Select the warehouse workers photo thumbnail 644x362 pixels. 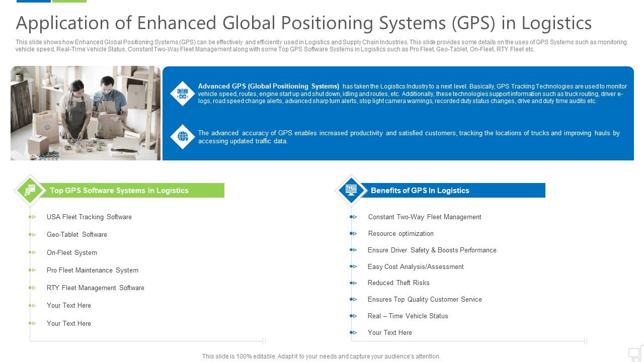85,112
